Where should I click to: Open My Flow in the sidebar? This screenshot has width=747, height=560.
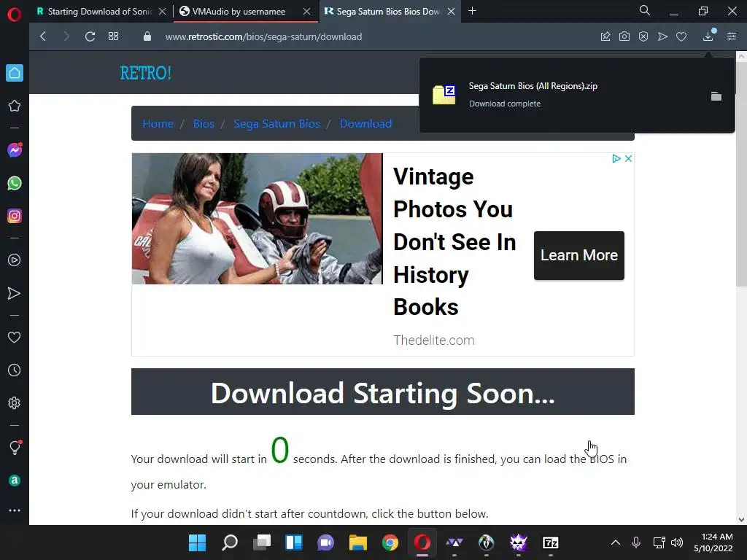(15, 293)
